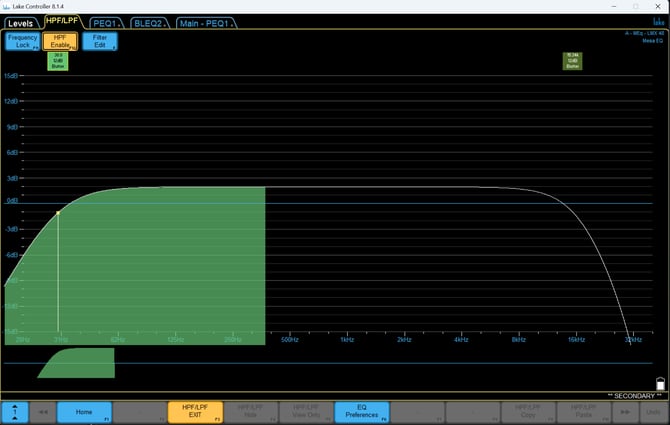670x425 pixels.
Task: Switch to the Levels tab
Action: (x=20, y=22)
